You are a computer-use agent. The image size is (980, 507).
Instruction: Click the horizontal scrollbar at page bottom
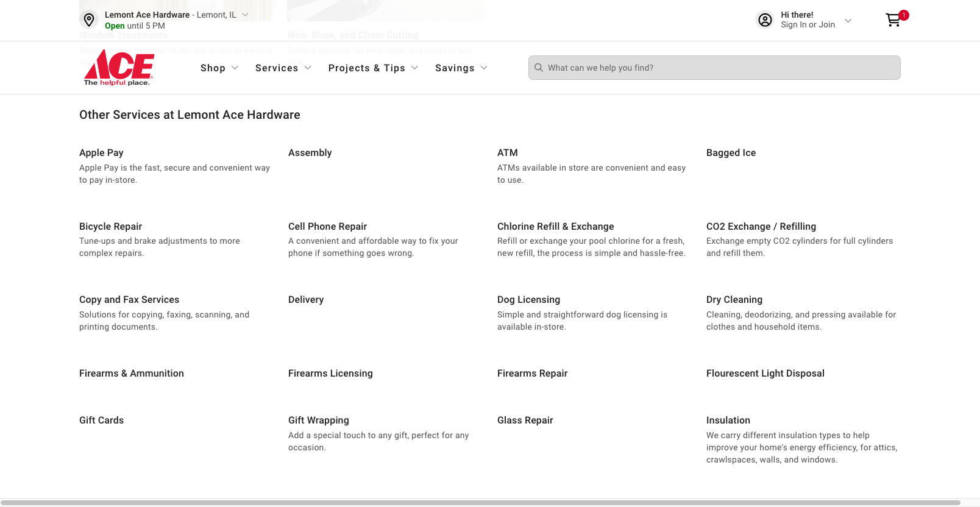(x=480, y=503)
